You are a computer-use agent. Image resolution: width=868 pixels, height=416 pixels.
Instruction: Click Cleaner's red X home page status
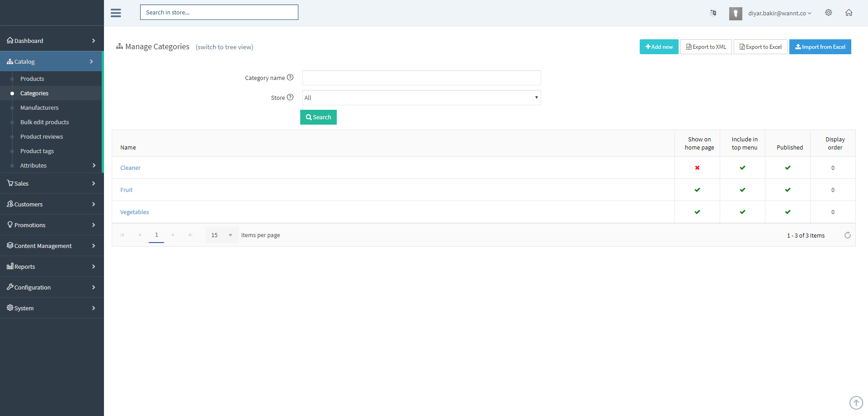click(x=697, y=168)
